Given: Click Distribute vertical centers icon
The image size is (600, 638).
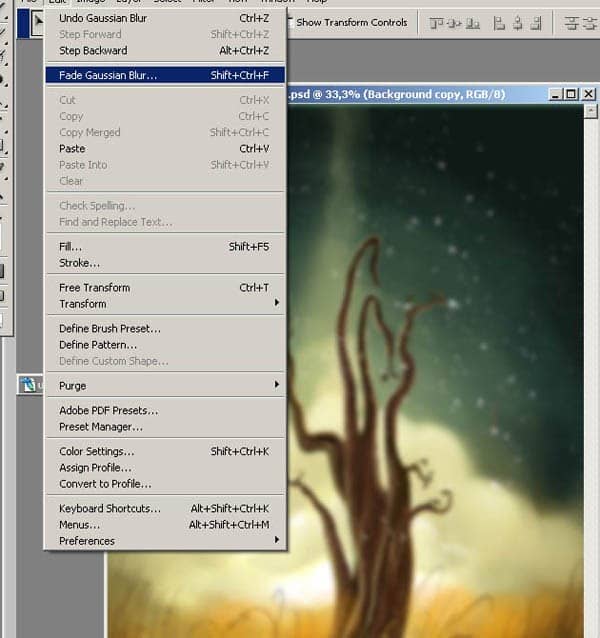Looking at the screenshot, I should click(590, 24).
